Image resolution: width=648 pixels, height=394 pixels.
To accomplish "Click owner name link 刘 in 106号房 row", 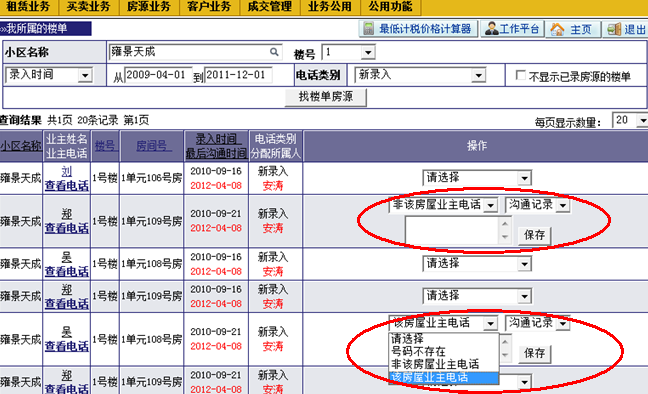I will (67, 171).
